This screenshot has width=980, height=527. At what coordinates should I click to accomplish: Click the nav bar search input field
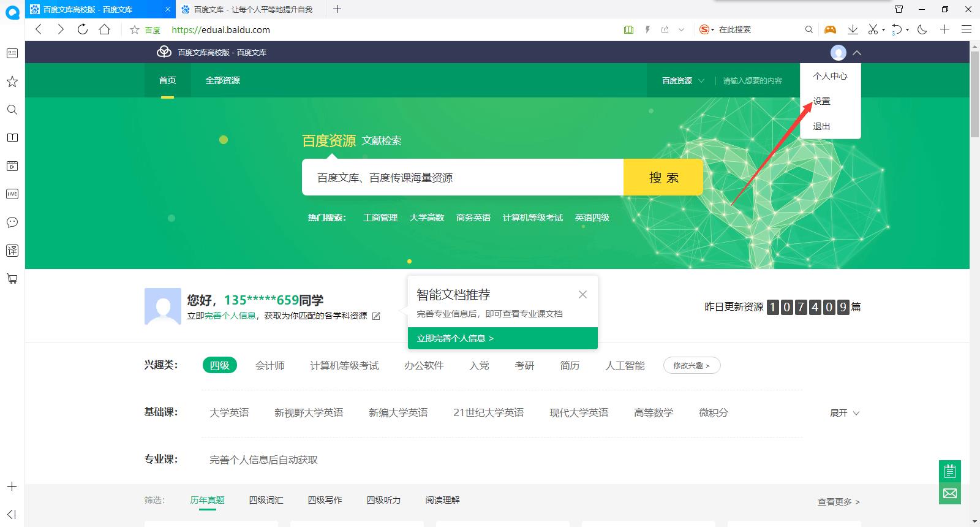(x=757, y=81)
